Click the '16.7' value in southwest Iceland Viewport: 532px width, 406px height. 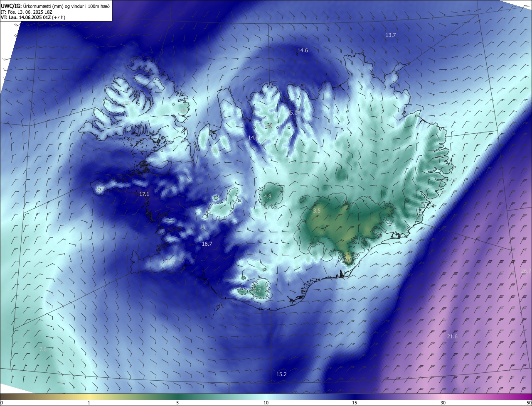click(x=207, y=244)
